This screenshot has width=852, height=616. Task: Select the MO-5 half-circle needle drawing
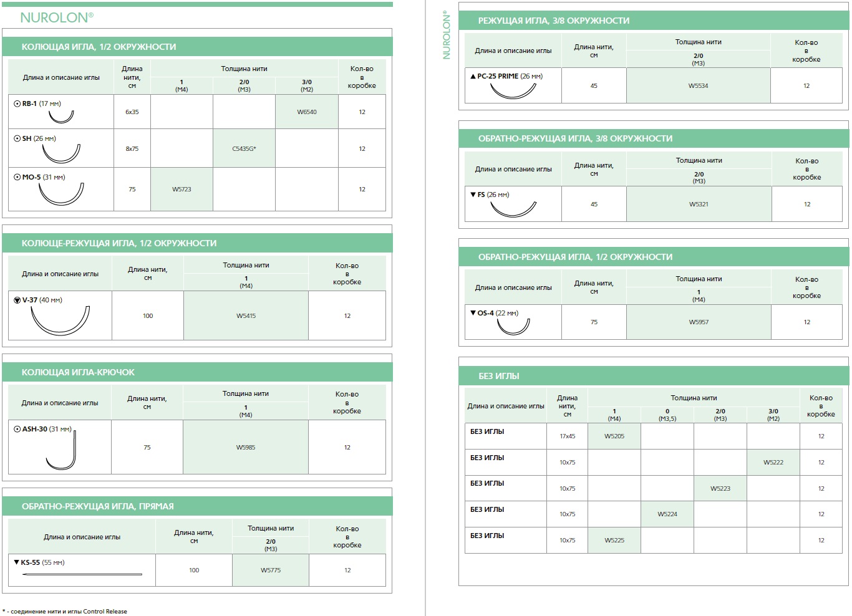[61, 194]
